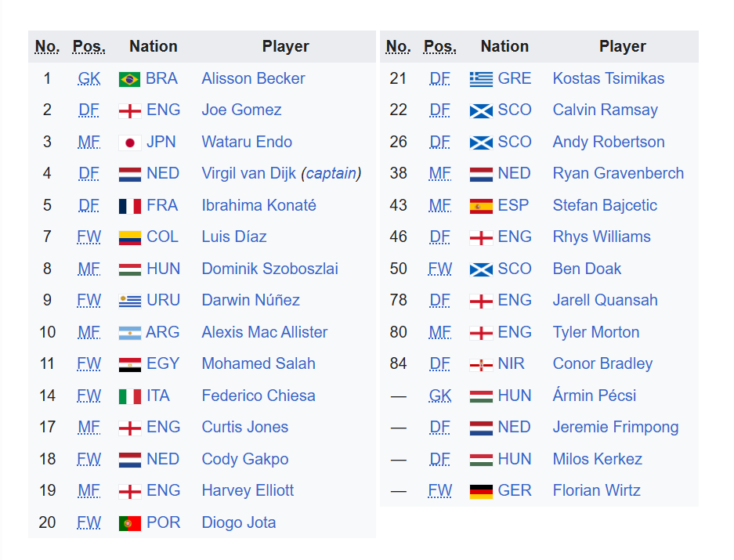Click the Colombia flag icon next to COL

pos(130,237)
